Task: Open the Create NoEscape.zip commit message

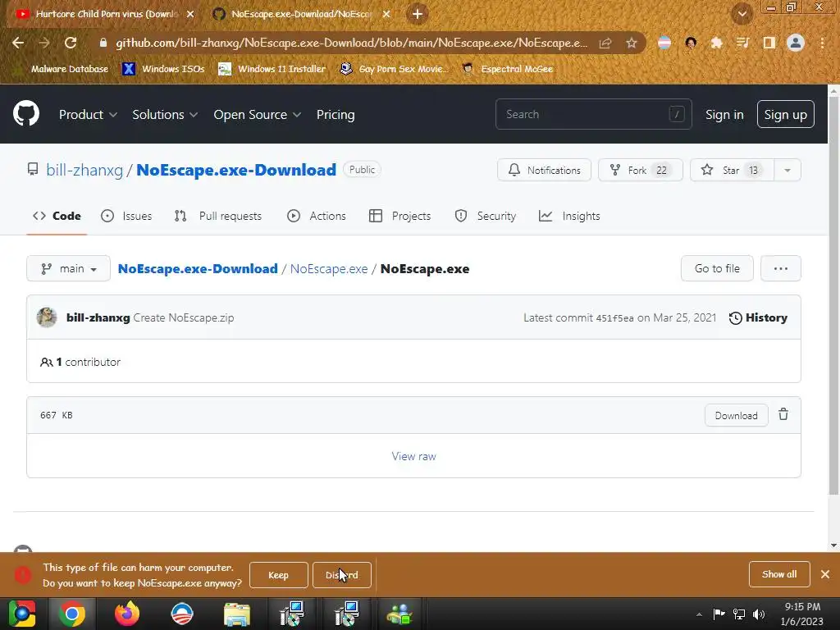Action: pyautogui.click(x=184, y=317)
